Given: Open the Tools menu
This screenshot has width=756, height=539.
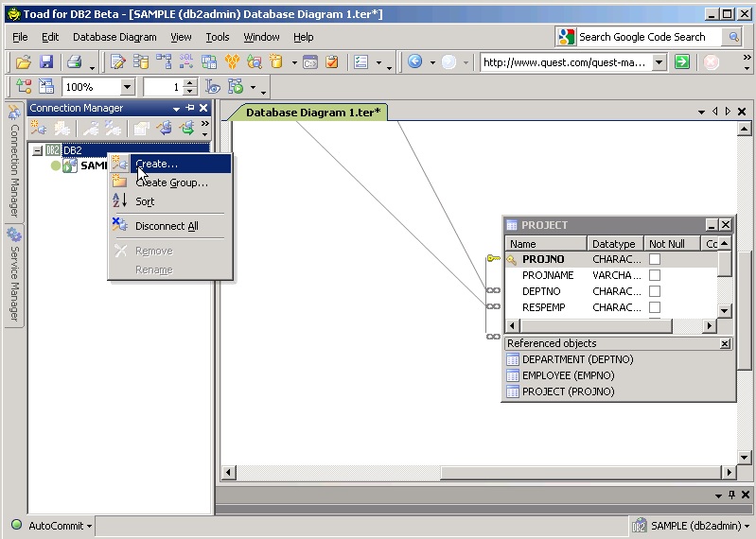Looking at the screenshot, I should point(218,37).
